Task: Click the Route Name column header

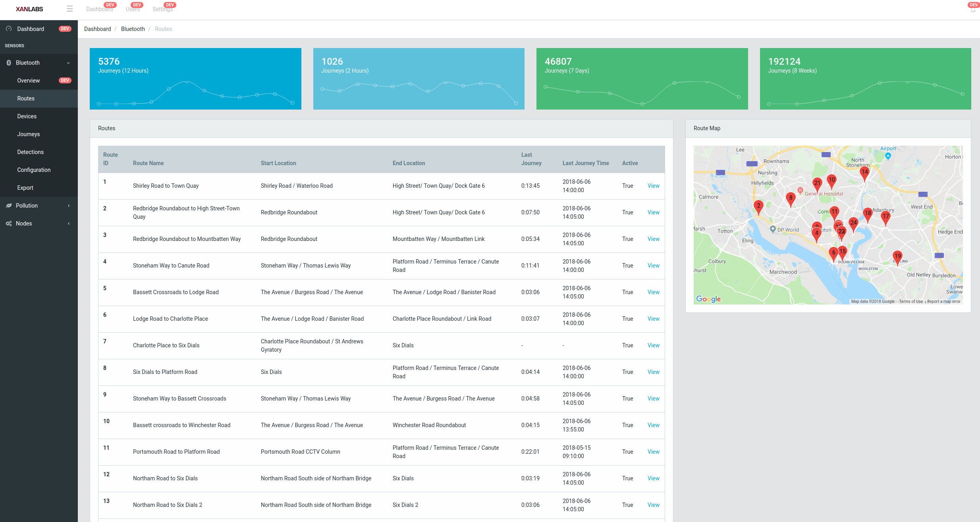Action: tap(148, 163)
